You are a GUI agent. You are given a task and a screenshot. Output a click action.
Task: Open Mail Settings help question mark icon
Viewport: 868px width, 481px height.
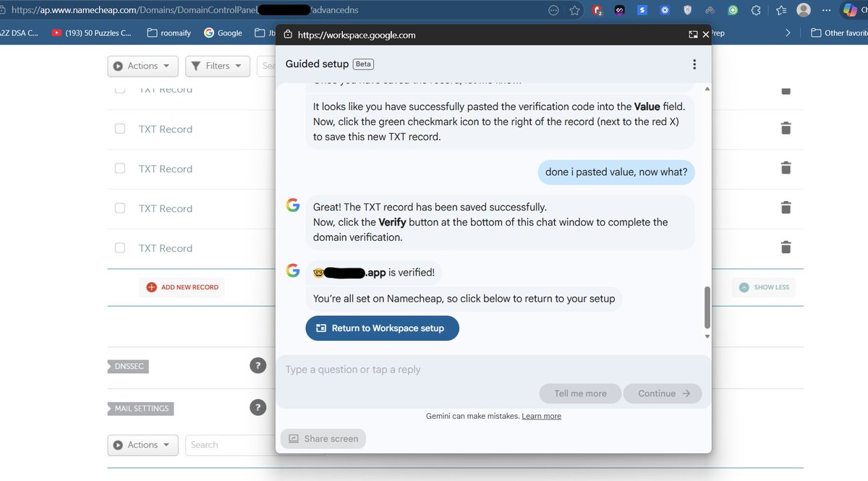(x=258, y=407)
